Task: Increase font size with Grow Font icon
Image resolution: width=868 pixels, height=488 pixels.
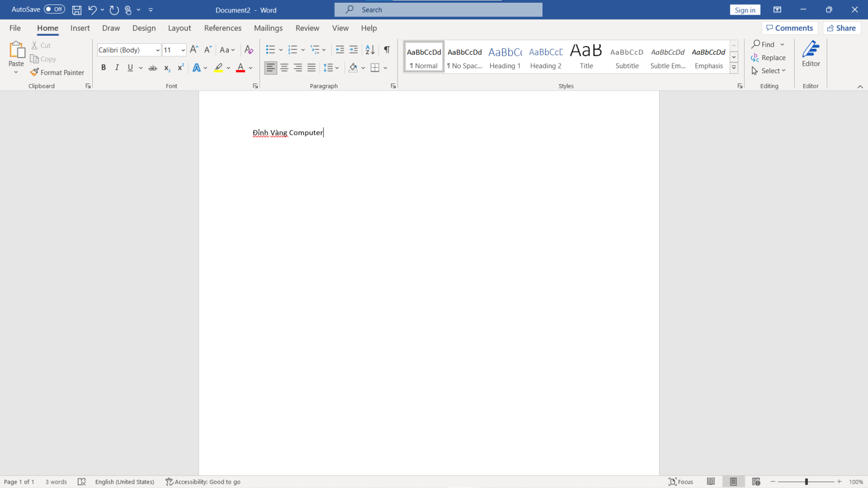Action: tap(194, 49)
